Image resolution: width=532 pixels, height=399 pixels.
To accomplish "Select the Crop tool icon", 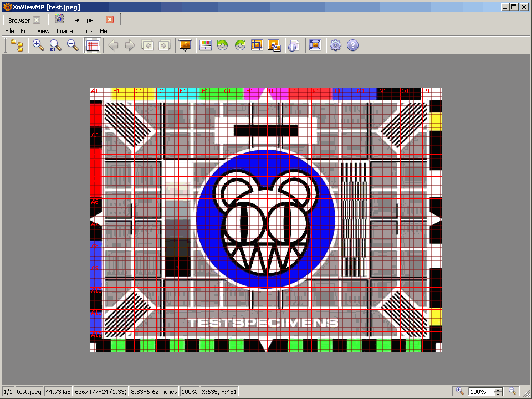I will 257,45.
